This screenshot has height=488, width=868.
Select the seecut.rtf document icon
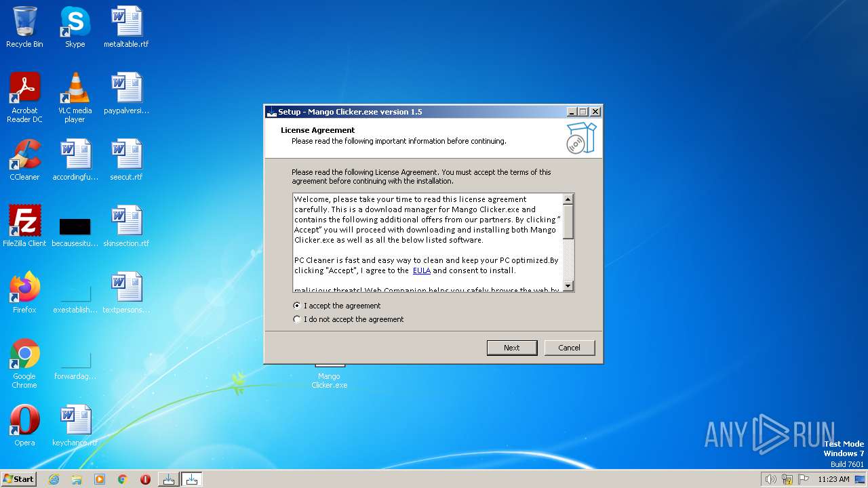pos(126,160)
